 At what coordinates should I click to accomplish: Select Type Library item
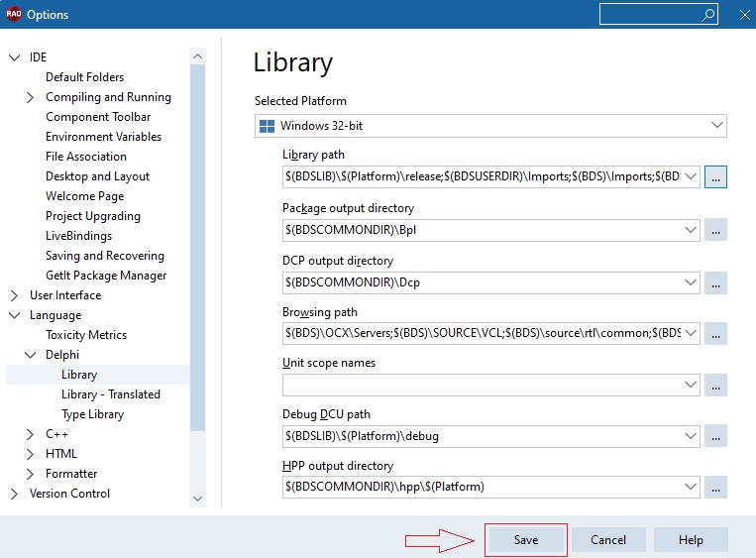[x=92, y=414]
